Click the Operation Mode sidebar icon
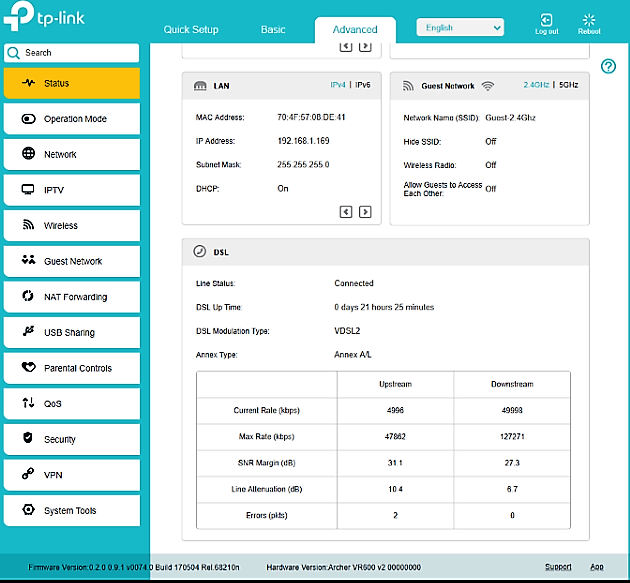 tap(27, 119)
